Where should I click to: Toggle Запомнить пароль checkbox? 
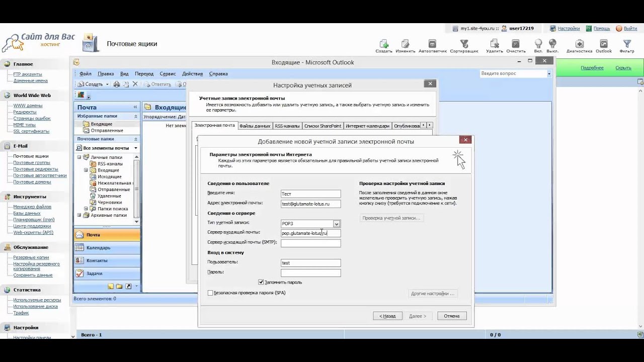pos(261,283)
